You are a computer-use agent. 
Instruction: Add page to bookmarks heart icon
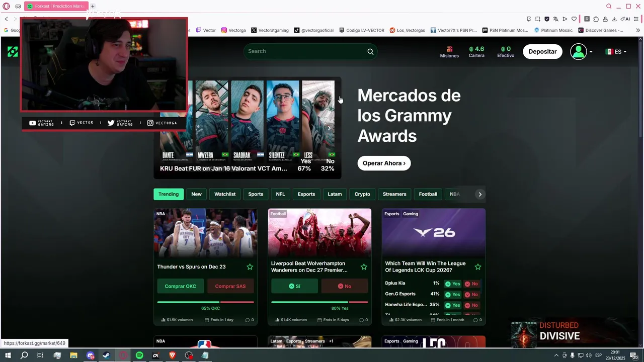[x=574, y=19]
